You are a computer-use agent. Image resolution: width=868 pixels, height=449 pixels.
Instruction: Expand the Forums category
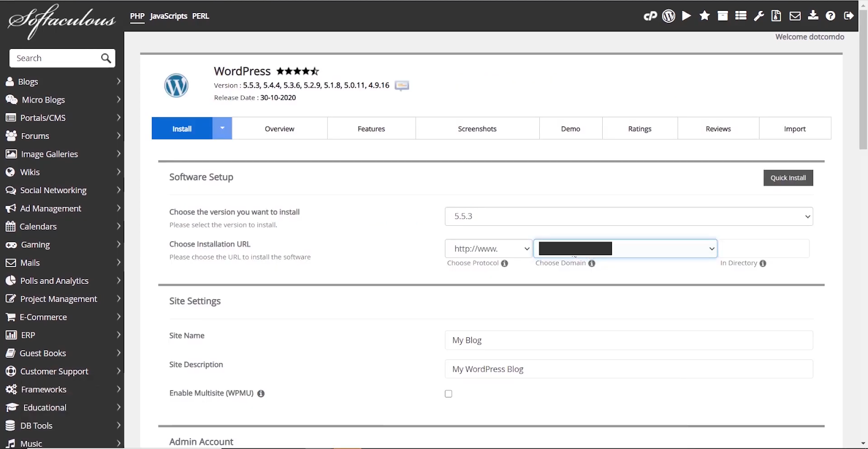click(x=118, y=136)
